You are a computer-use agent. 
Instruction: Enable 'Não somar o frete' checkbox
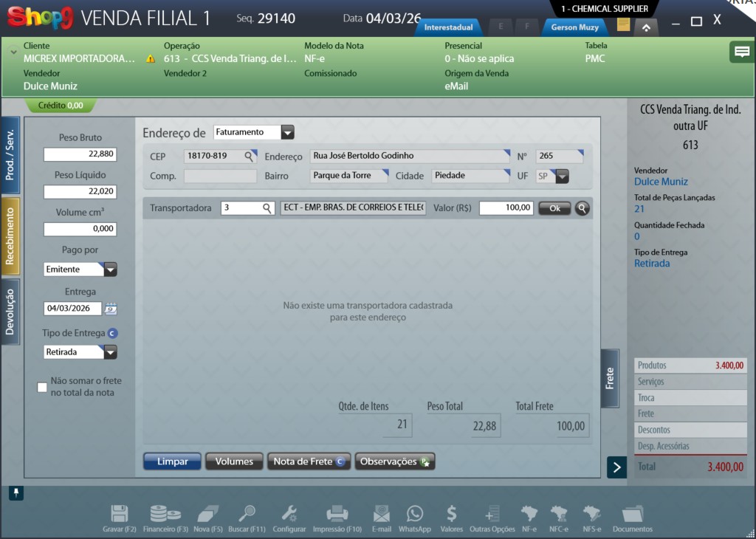(x=42, y=387)
